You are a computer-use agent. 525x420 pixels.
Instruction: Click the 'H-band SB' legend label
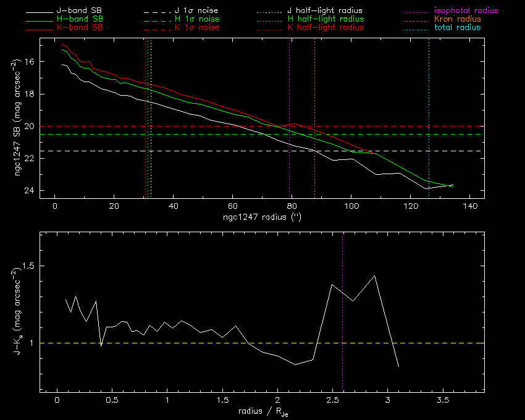(79, 19)
